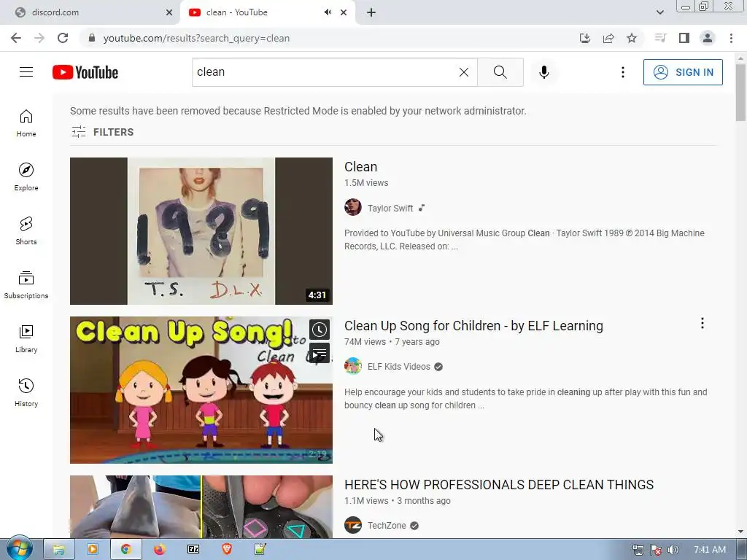
Task: Open the Clean Up Song thumbnail
Action: click(x=201, y=390)
